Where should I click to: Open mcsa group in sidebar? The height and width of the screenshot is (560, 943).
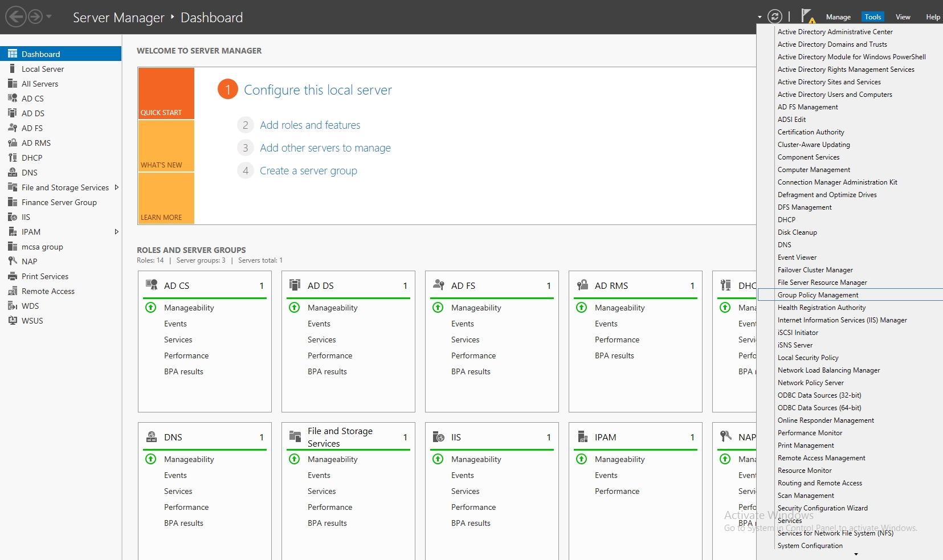pyautogui.click(x=42, y=246)
